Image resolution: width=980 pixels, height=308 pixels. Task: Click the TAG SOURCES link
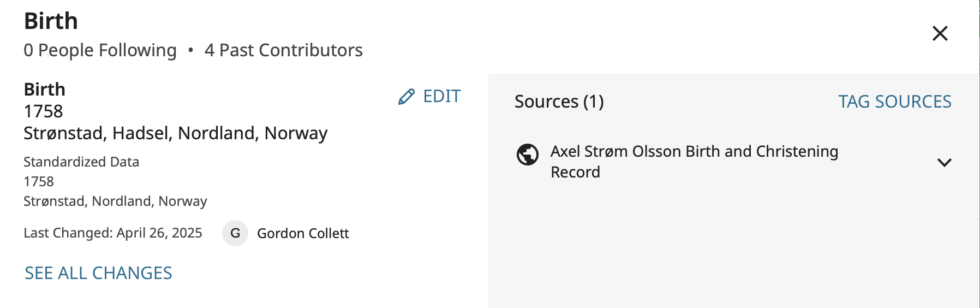(x=894, y=102)
